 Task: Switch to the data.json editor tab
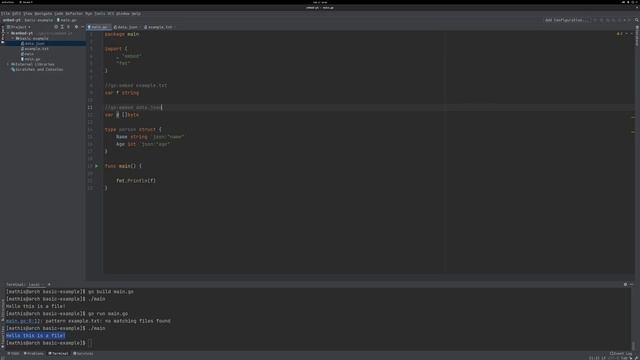click(x=127, y=27)
